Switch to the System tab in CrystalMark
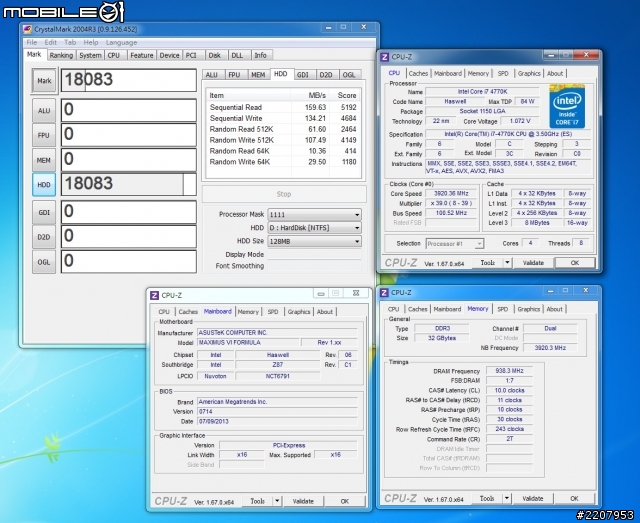The height and width of the screenshot is (523, 640). pyautogui.click(x=90, y=56)
